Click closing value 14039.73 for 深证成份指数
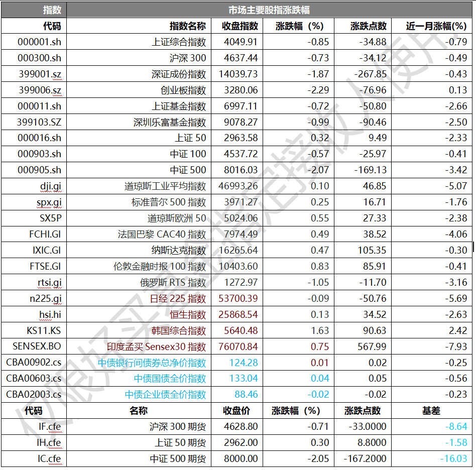 pos(238,74)
